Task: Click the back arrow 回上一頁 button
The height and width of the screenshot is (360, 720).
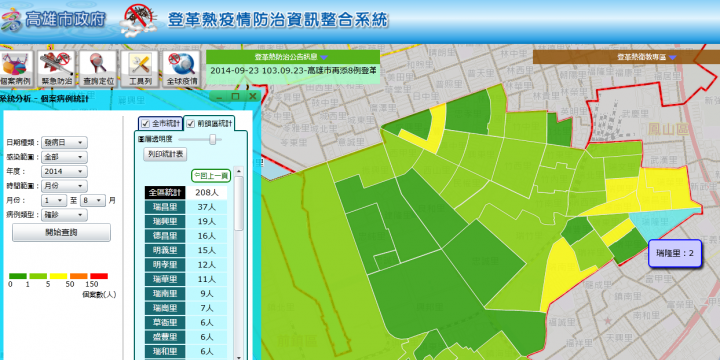Action: click(x=211, y=175)
